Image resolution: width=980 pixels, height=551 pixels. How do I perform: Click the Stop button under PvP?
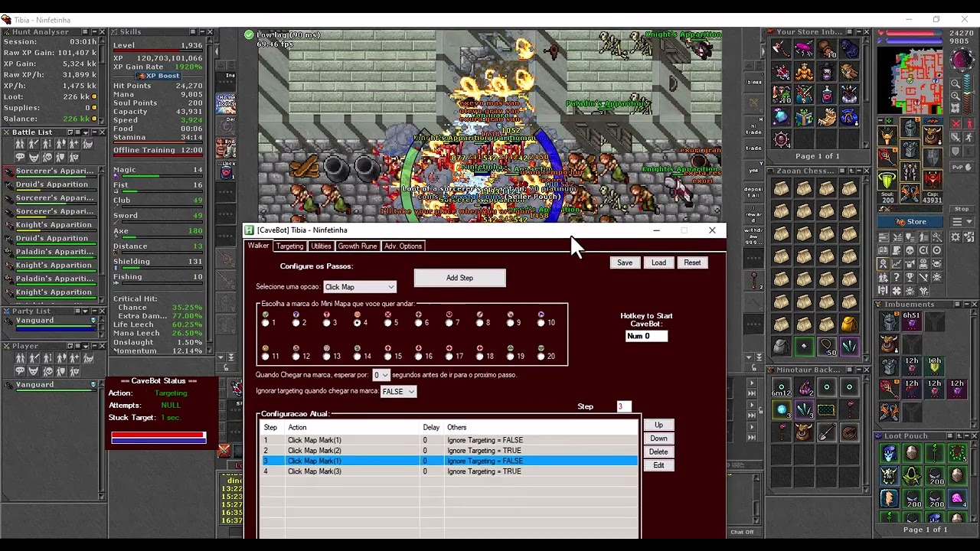(962, 208)
